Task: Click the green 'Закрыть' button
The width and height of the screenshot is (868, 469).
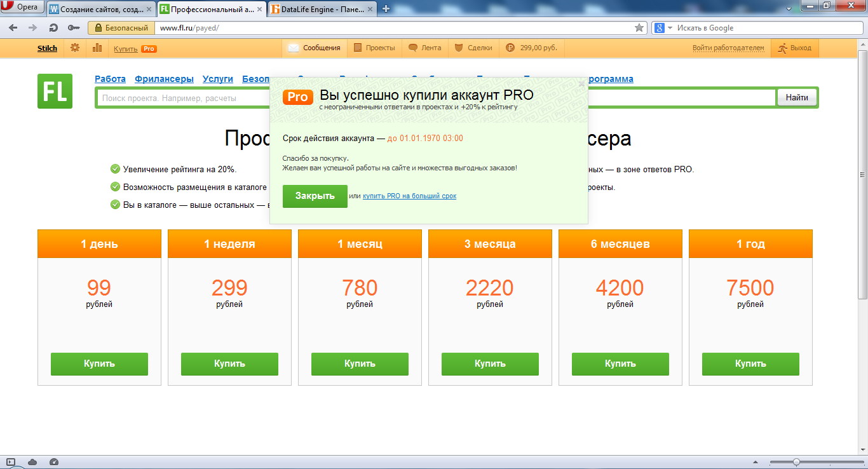Action: pos(315,196)
